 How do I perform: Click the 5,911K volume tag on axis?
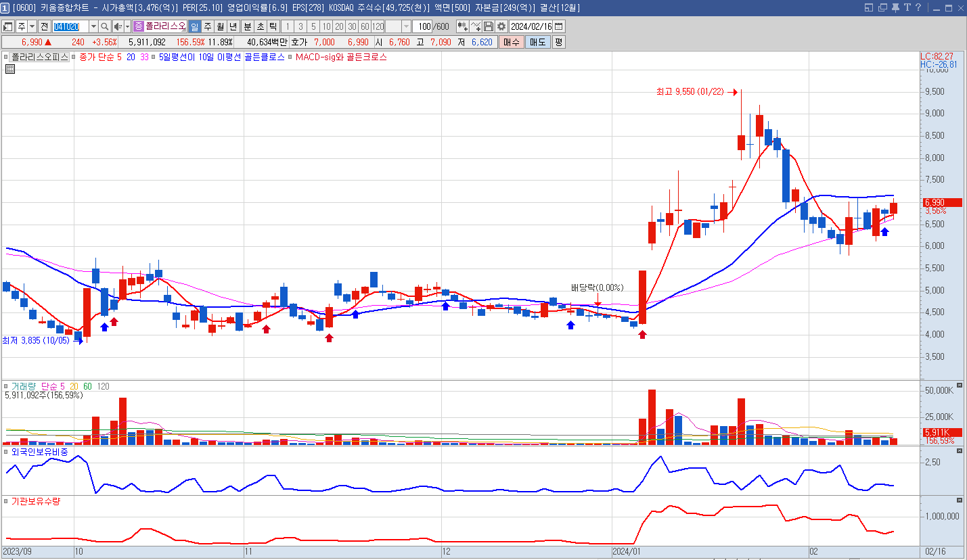[942, 432]
